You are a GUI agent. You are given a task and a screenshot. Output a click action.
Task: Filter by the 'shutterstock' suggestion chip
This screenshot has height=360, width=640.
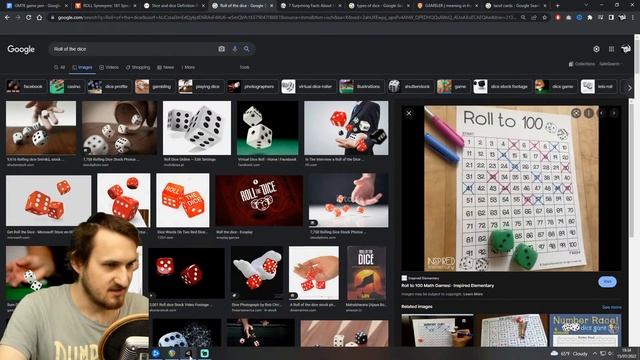point(410,87)
